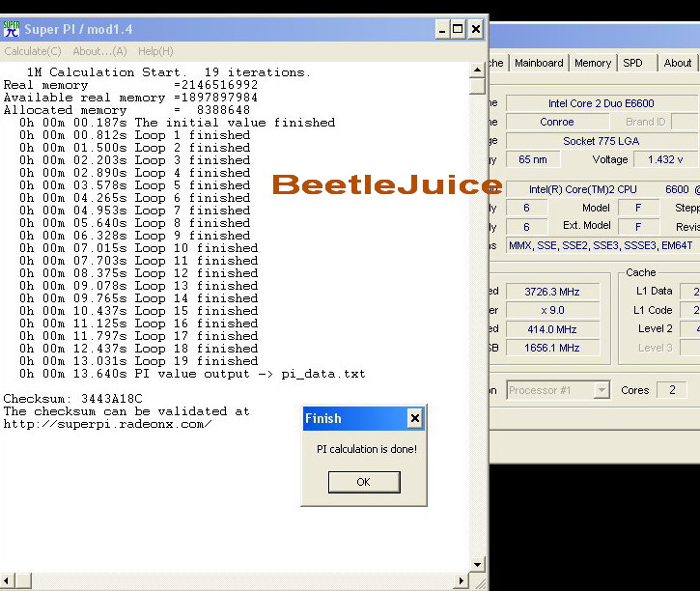
Task: Close the Super PI mod1.4 window
Action: click(475, 29)
